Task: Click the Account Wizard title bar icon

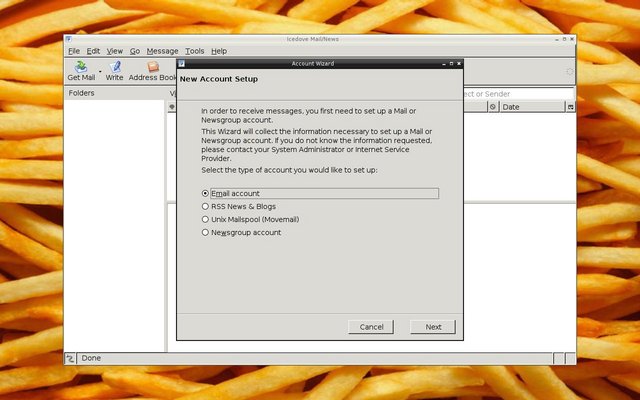Action: click(x=182, y=63)
